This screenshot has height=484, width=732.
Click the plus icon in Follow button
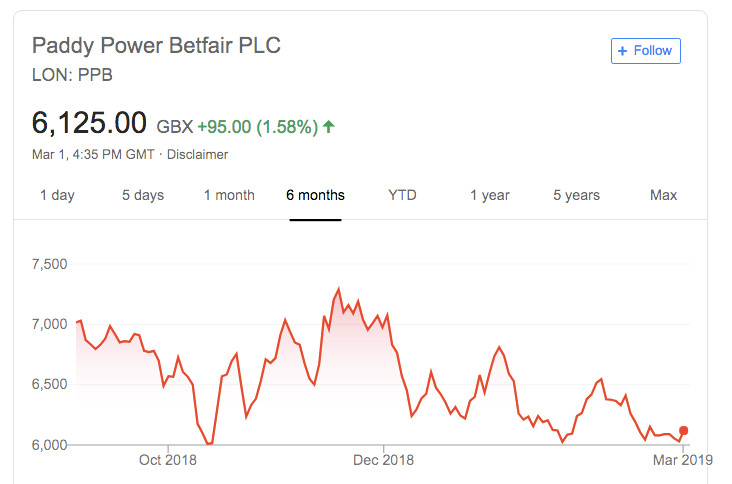tap(622, 51)
